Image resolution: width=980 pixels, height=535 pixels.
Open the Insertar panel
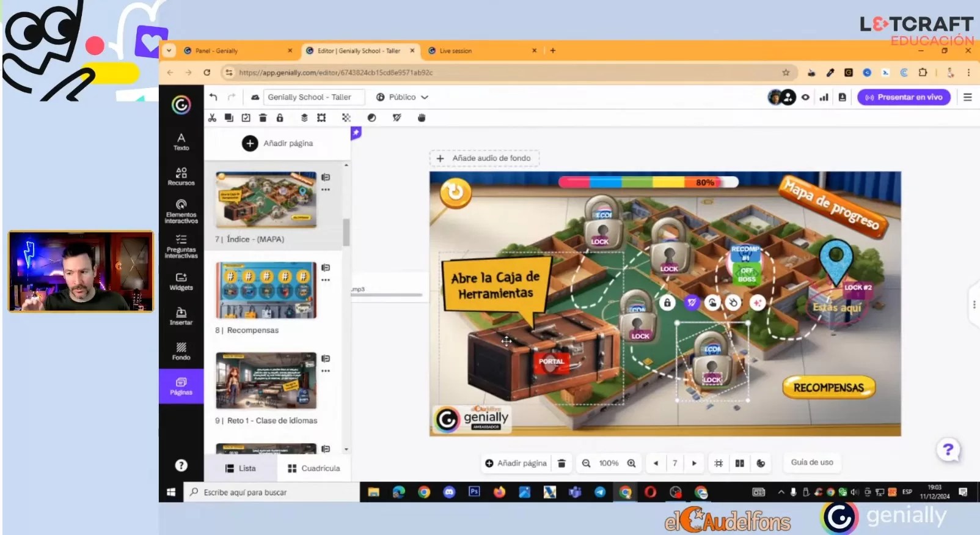181,316
